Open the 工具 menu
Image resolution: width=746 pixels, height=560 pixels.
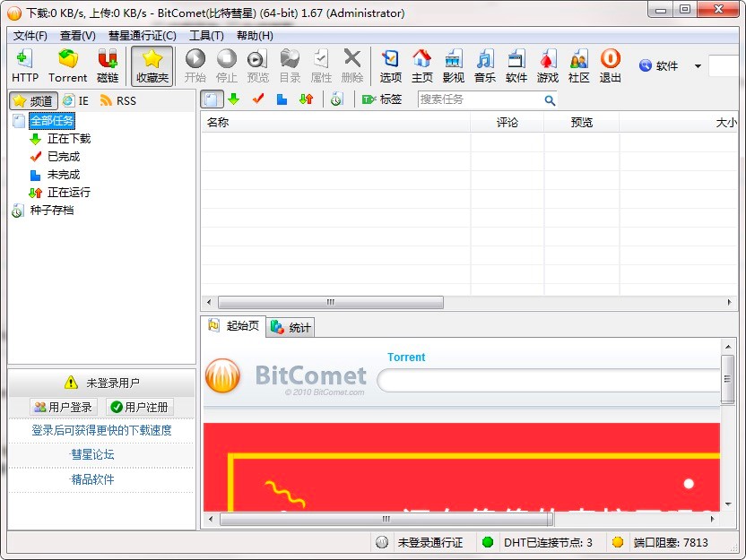(206, 35)
